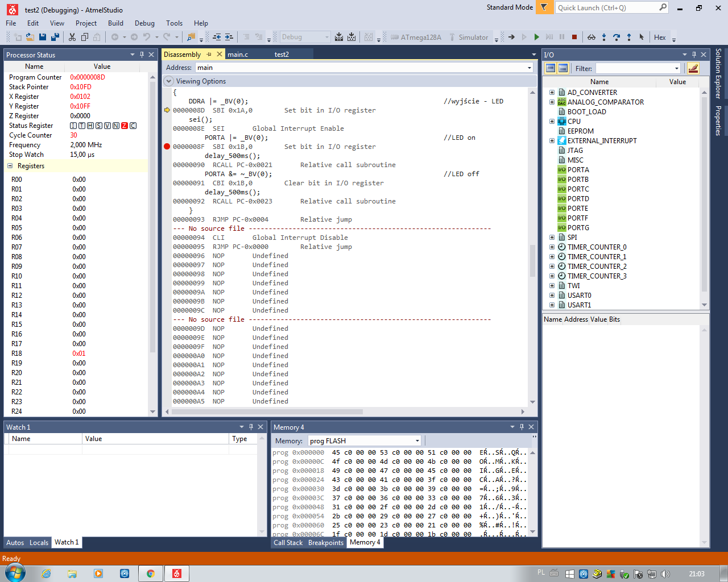
Task: Open the Debug menu
Action: coord(144,23)
